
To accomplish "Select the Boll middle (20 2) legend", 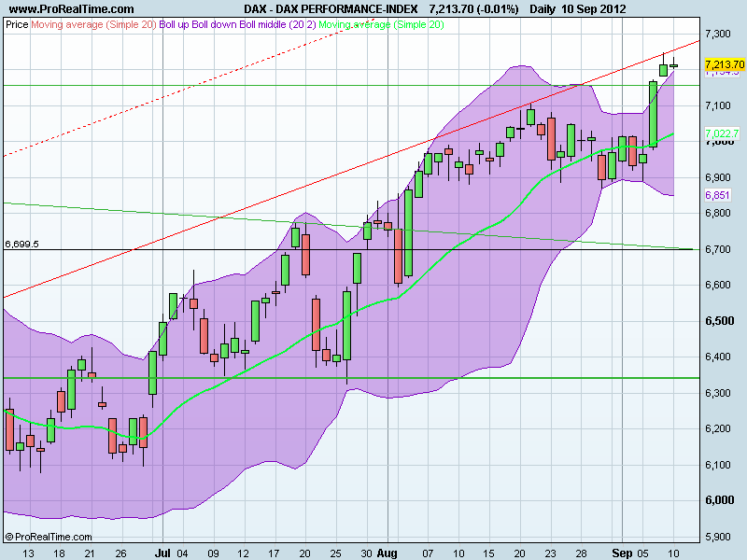I will click(x=277, y=24).
